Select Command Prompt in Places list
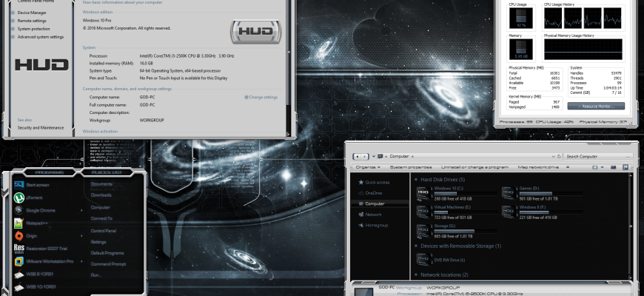 (x=108, y=264)
